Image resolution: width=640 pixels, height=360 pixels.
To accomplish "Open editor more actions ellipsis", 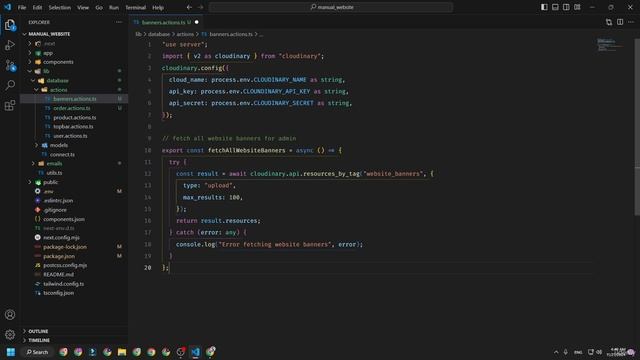I will [x=631, y=22].
